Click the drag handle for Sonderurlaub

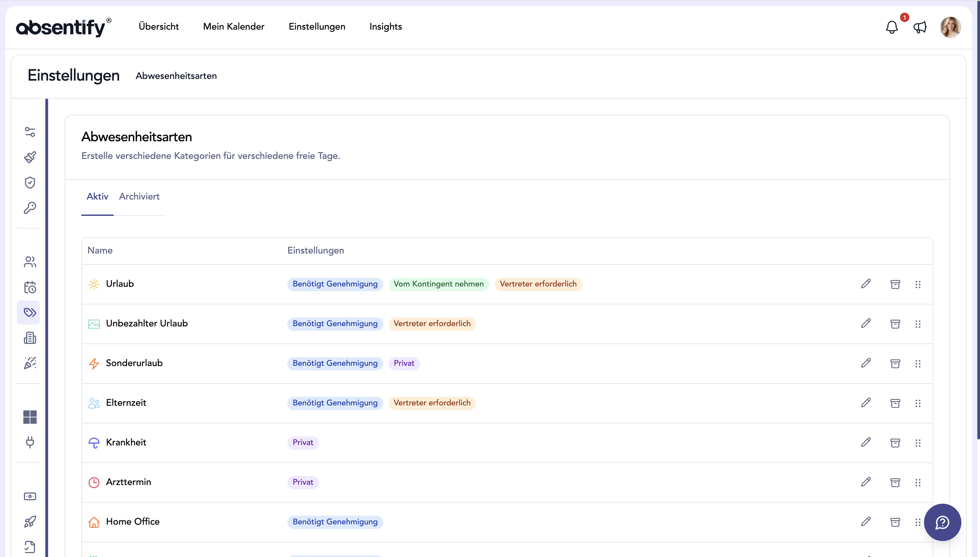[918, 363]
